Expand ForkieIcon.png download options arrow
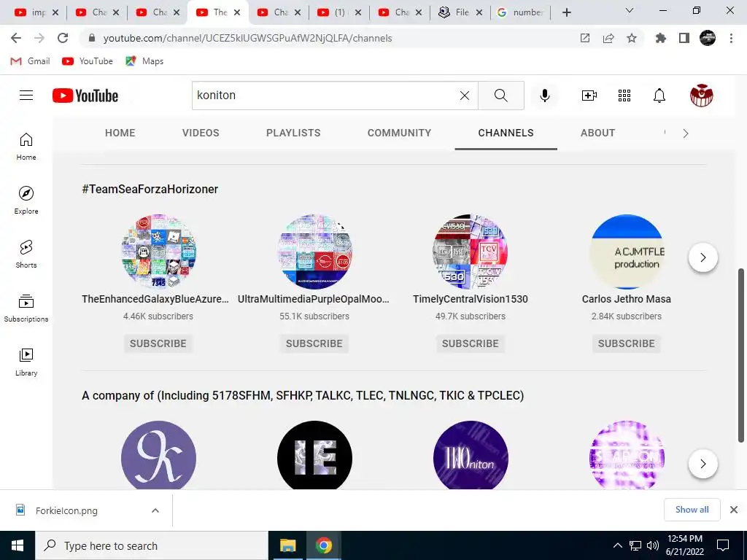 155,510
